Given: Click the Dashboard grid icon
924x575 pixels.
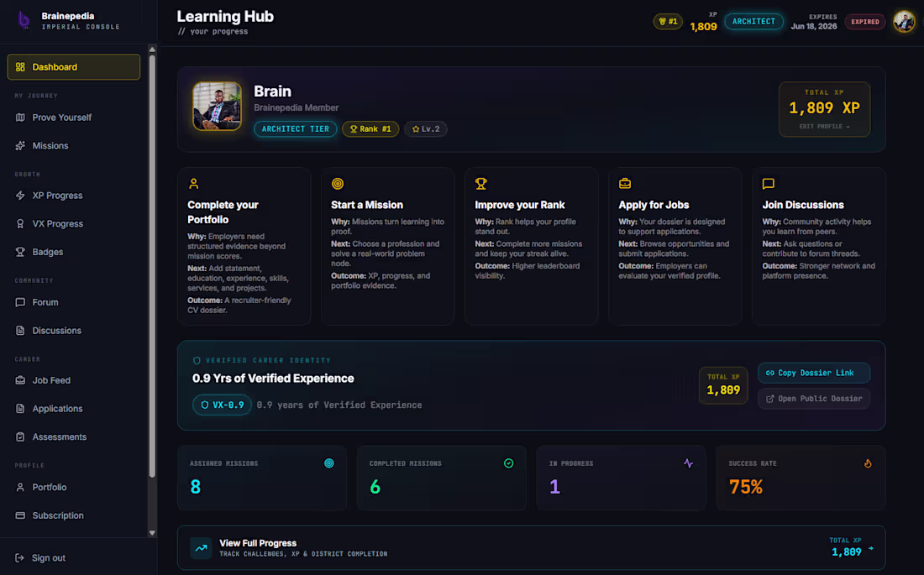Looking at the screenshot, I should (x=20, y=67).
